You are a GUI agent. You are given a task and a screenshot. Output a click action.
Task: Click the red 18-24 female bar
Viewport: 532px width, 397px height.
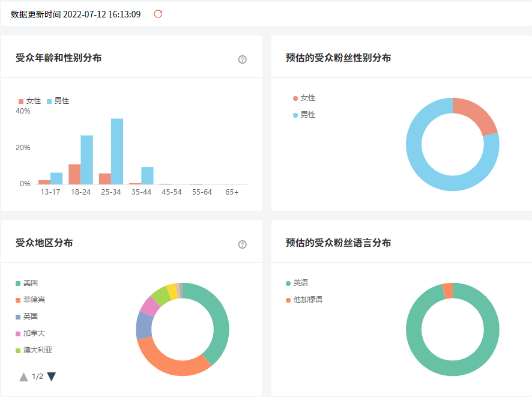tap(74, 174)
